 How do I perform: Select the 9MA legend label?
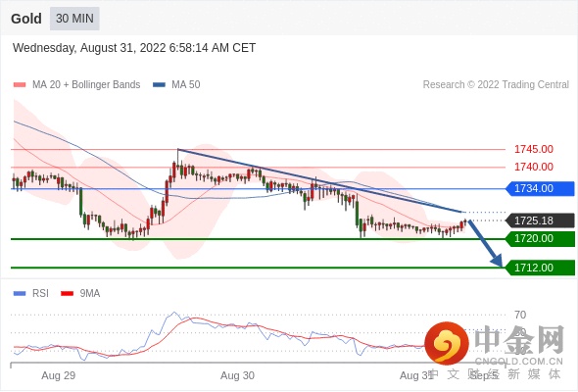pos(90,294)
